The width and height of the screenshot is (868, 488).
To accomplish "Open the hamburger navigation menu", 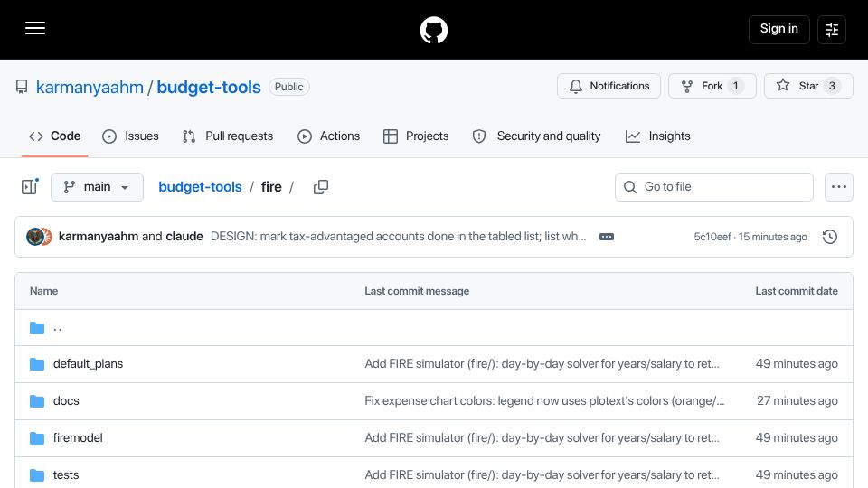I will coord(35,28).
